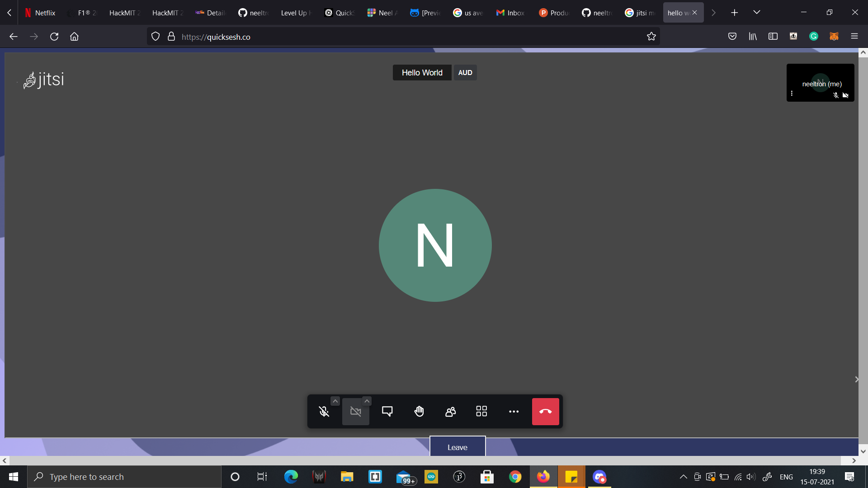
Task: Turn on the camera
Action: [355, 412]
